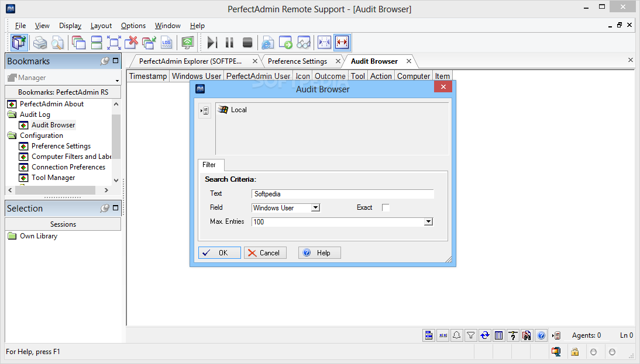
Task: Tile windows horizontally via toolbar icon
Action: (x=97, y=43)
